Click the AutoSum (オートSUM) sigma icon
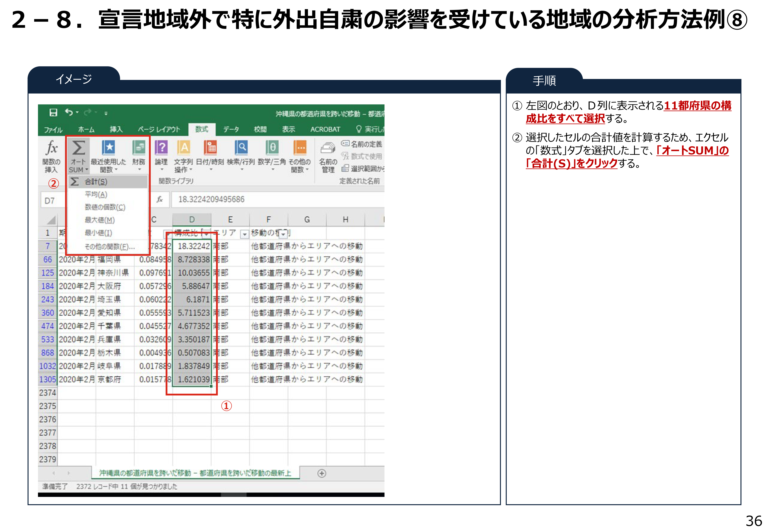Screen dimensions: 769x532 [79, 148]
